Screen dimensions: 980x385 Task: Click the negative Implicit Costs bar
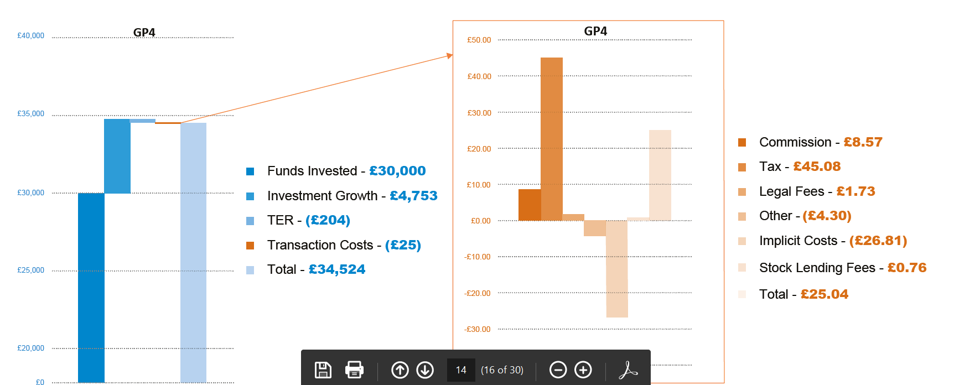pos(617,269)
